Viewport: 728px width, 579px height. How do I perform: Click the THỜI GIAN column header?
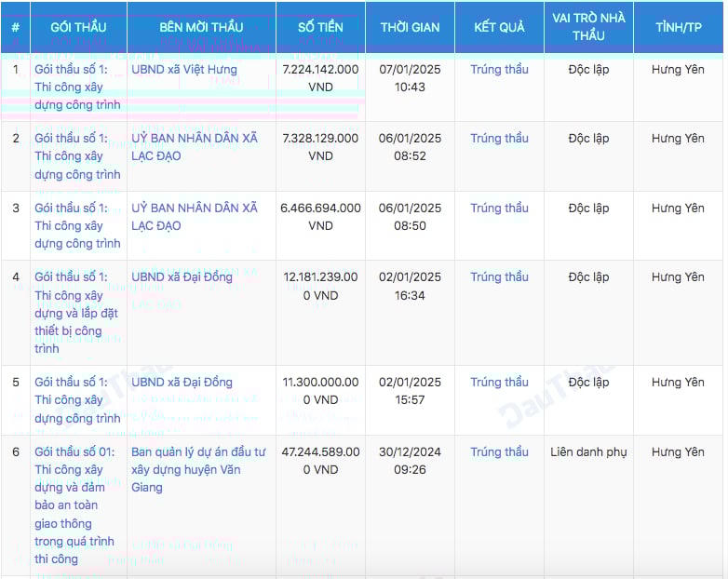coord(410,27)
